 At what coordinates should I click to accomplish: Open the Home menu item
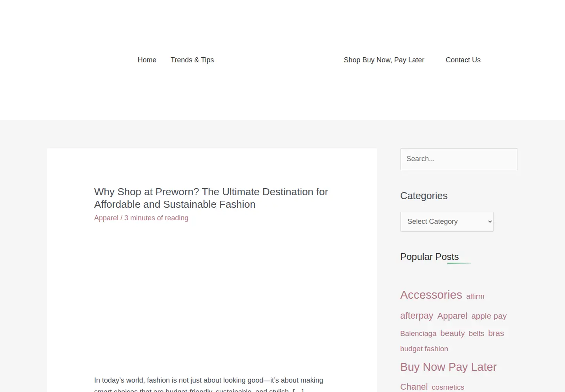147,60
